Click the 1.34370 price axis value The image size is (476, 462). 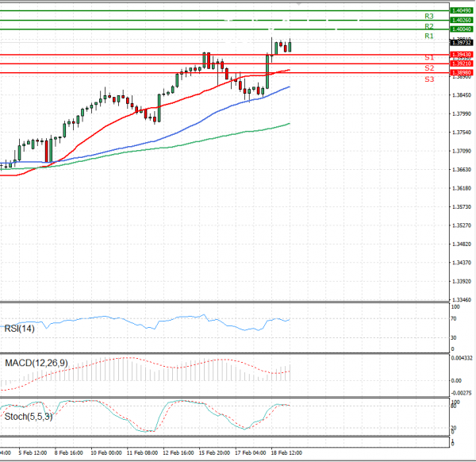462,263
